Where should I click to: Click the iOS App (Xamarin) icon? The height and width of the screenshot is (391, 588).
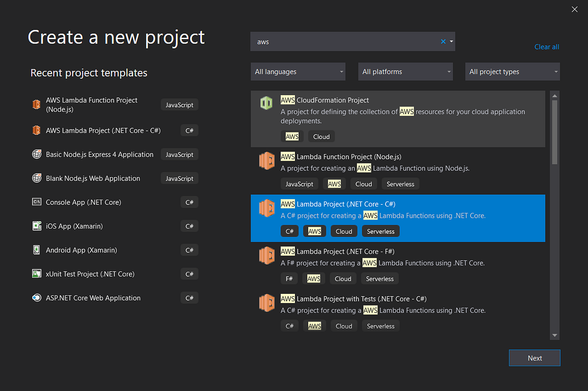point(37,226)
